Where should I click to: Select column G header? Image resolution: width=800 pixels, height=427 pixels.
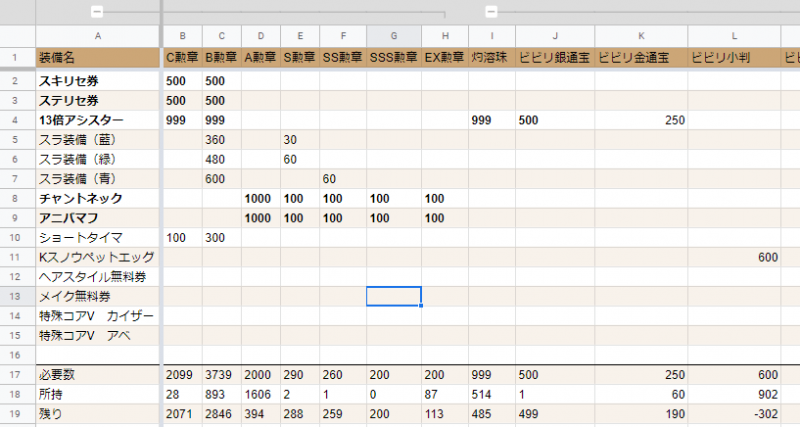[393, 34]
